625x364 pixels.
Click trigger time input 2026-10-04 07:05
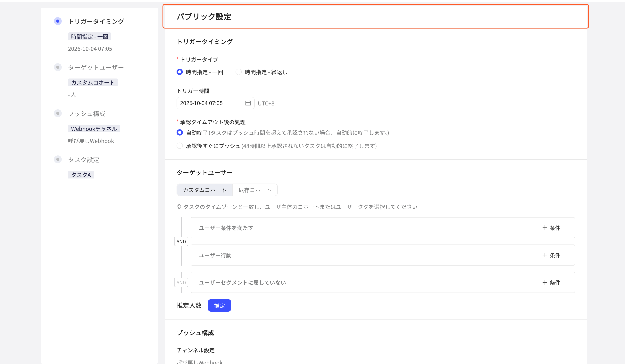click(x=215, y=103)
